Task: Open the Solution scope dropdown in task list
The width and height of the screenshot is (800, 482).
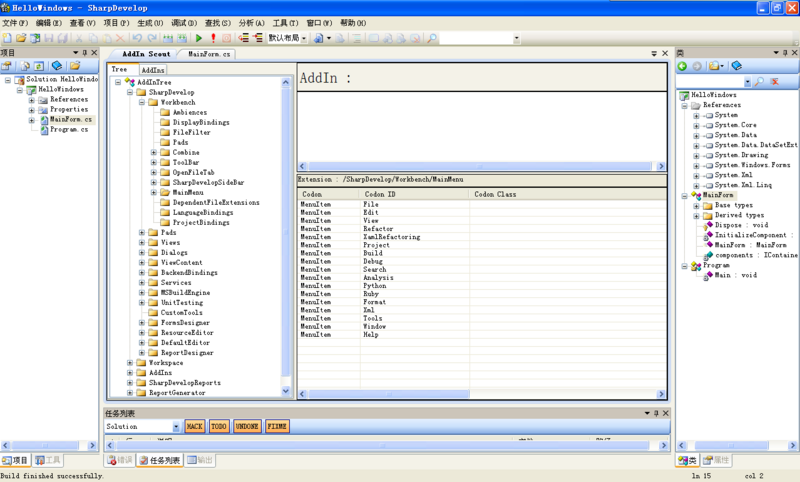Action: 177,427
